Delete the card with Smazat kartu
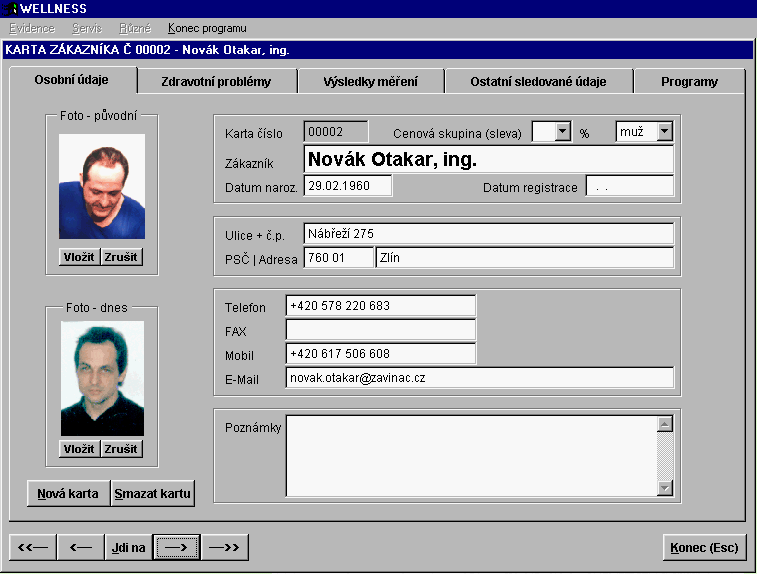 pos(153,493)
